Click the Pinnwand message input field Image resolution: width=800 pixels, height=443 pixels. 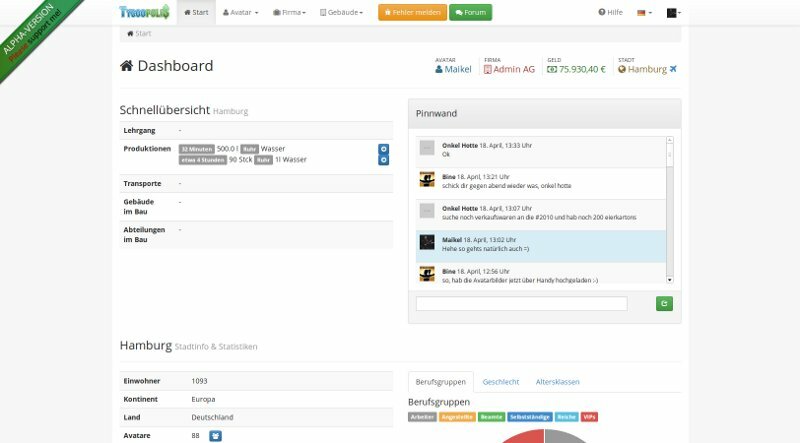pos(521,303)
